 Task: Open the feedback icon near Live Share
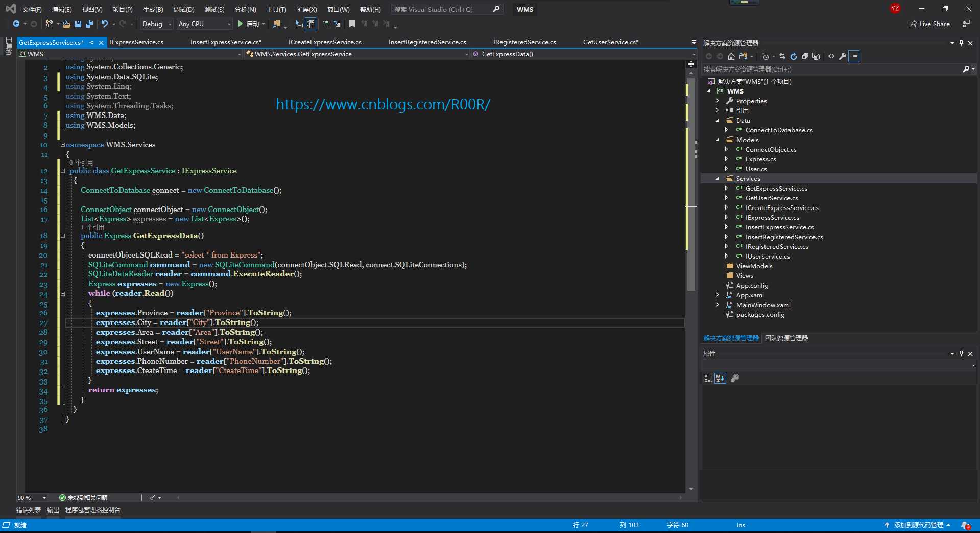[x=966, y=24]
